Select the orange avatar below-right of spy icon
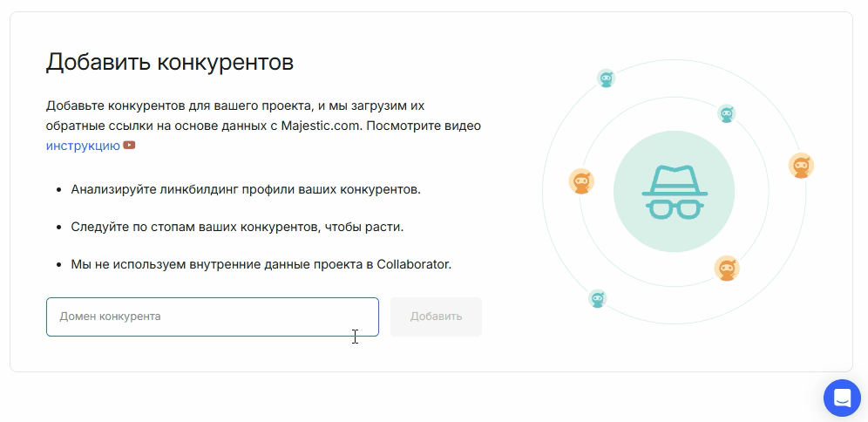868x422 pixels. (727, 269)
